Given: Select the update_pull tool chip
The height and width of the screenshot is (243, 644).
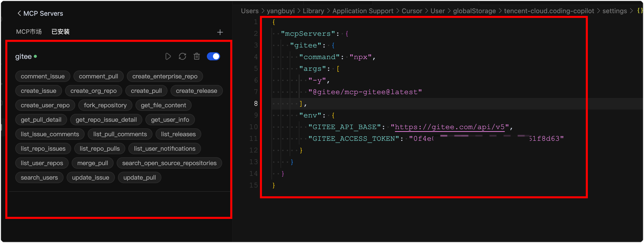Looking at the screenshot, I should point(140,178).
